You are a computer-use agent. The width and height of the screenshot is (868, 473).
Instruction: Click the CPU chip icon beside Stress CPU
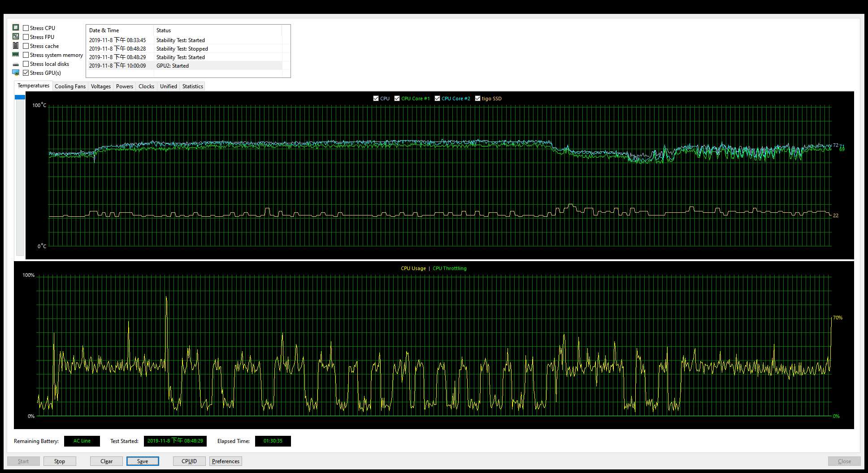16,27
